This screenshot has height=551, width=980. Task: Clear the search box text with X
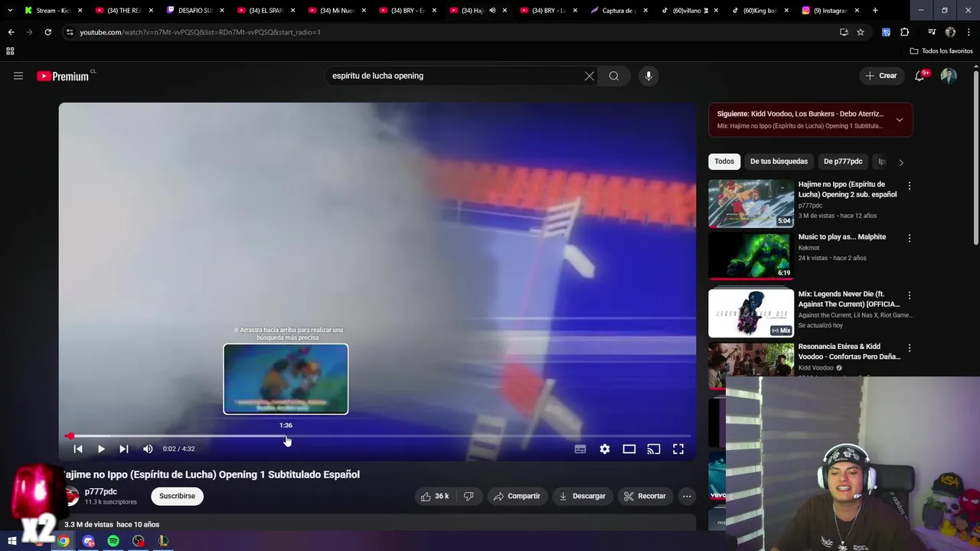[x=590, y=76]
